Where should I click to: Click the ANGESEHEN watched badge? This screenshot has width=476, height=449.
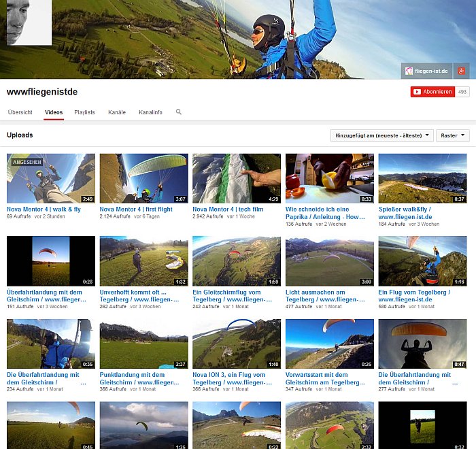pyautogui.click(x=27, y=162)
